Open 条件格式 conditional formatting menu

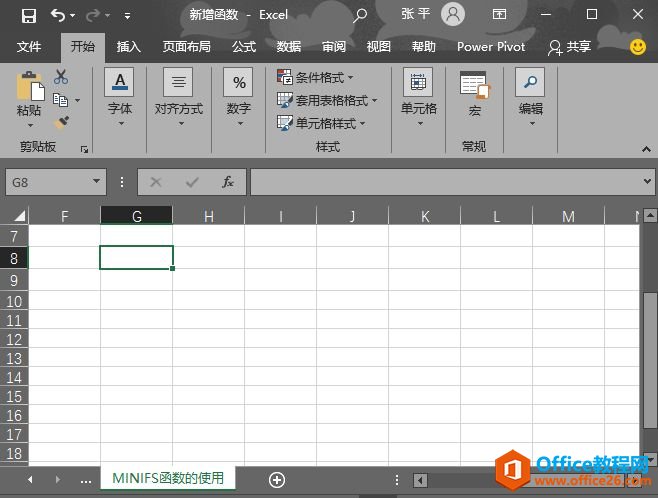[x=316, y=77]
